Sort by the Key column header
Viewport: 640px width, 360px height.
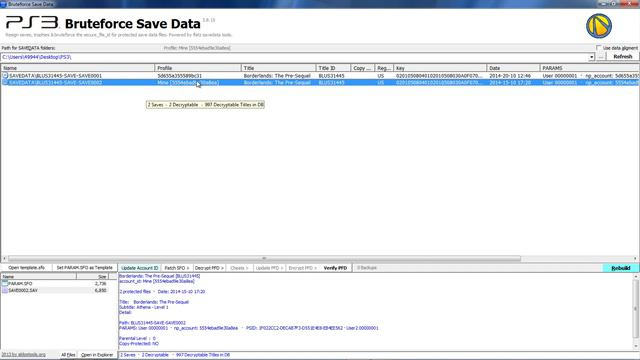[x=440, y=68]
